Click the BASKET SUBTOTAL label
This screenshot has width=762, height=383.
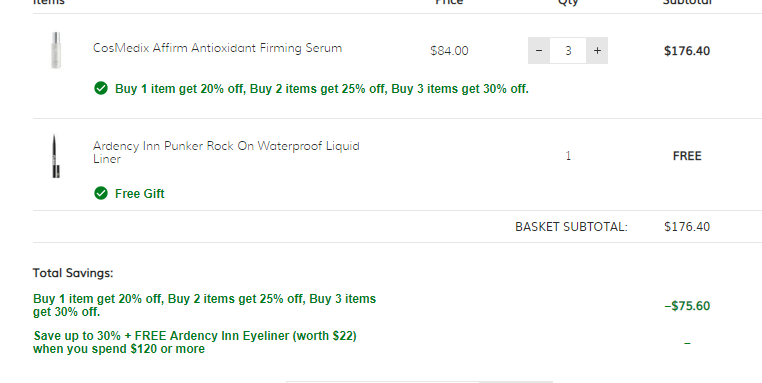tap(571, 227)
